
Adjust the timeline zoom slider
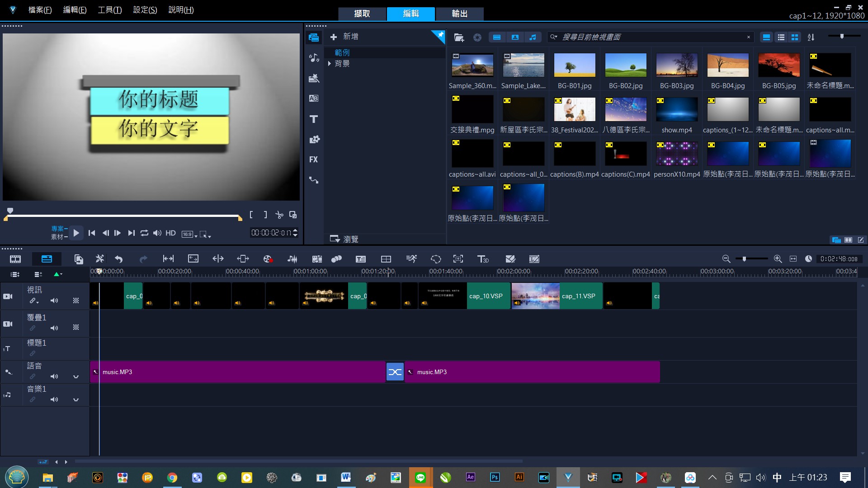[x=744, y=259]
